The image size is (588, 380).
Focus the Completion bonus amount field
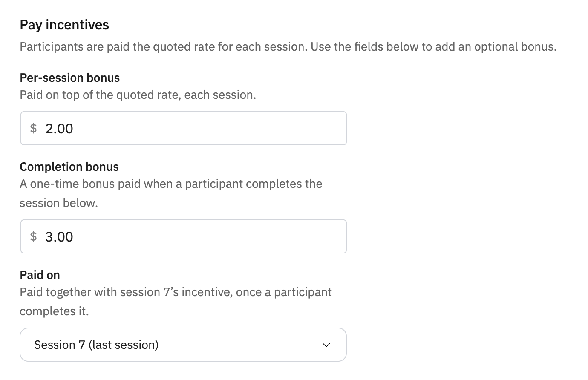[x=183, y=236]
